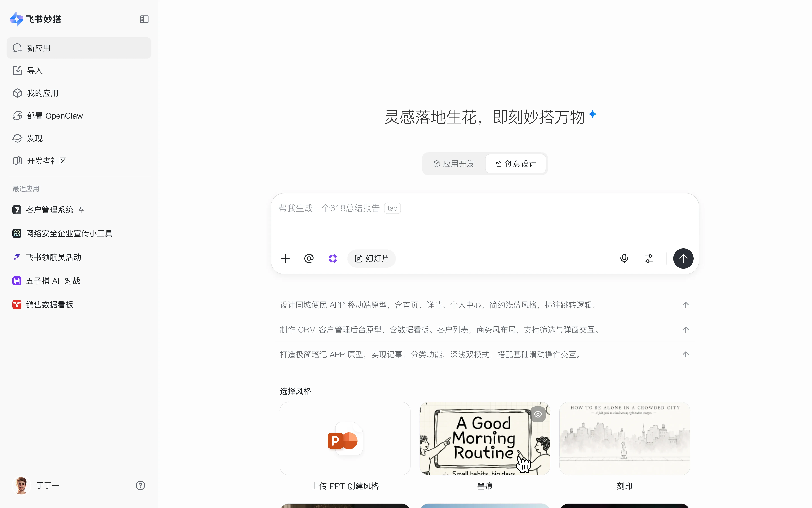Click the 发现 planet icon
Viewport: 812px width, 508px height.
pyautogui.click(x=17, y=138)
